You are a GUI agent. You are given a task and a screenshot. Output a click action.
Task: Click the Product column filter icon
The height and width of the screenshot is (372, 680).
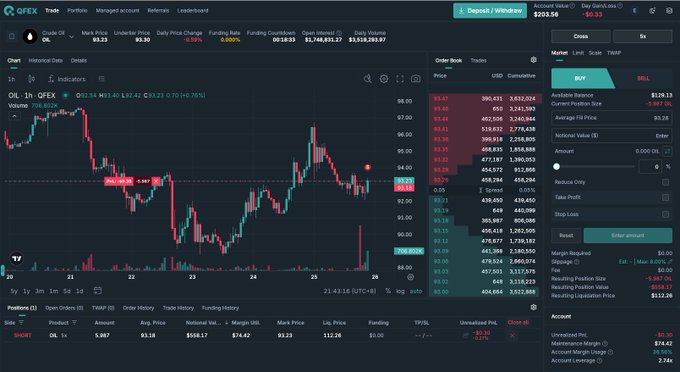pos(74,323)
